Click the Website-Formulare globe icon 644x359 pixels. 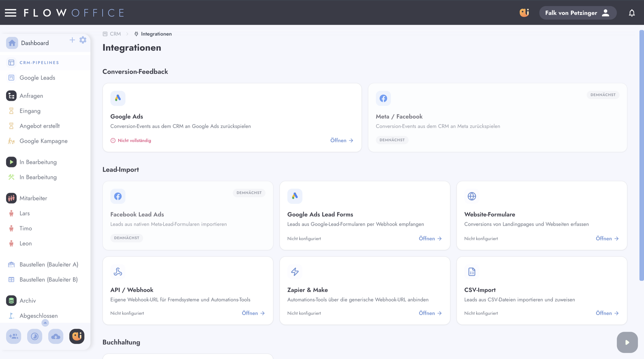(x=472, y=196)
